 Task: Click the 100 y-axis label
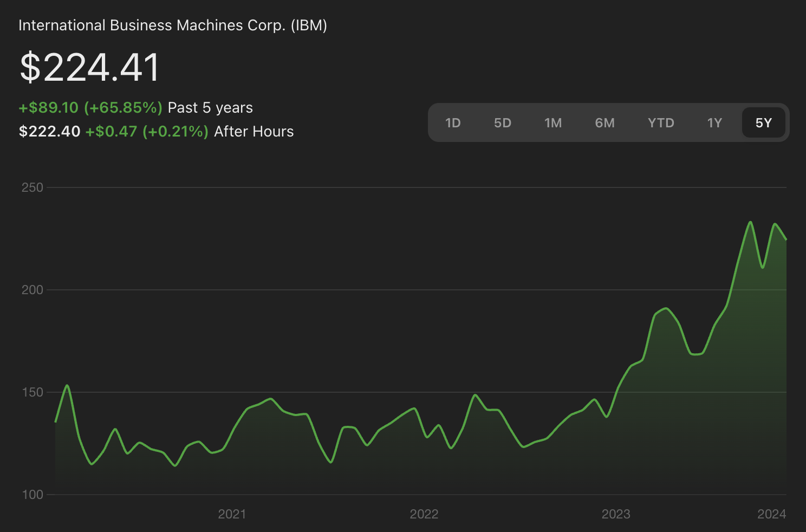pos(32,495)
